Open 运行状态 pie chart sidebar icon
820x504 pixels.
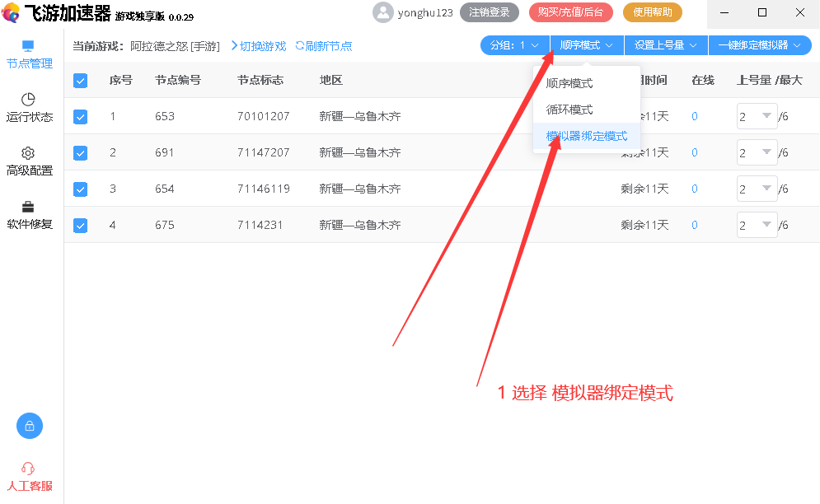click(x=28, y=100)
